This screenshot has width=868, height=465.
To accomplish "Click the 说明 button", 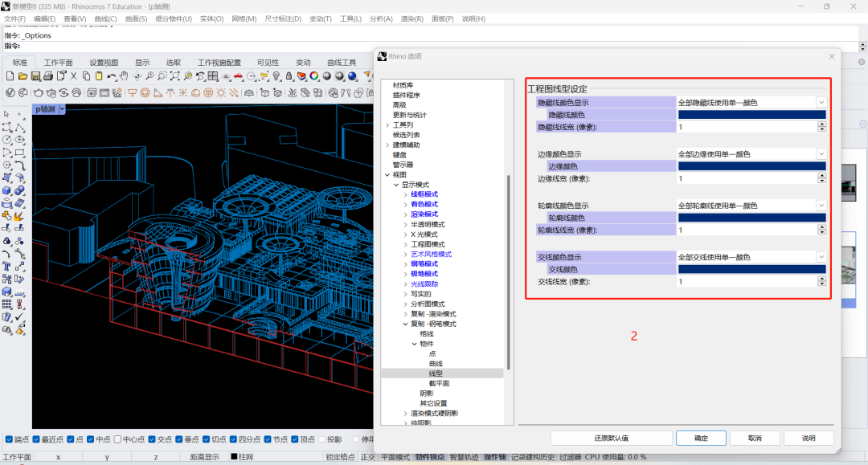I will coord(809,438).
